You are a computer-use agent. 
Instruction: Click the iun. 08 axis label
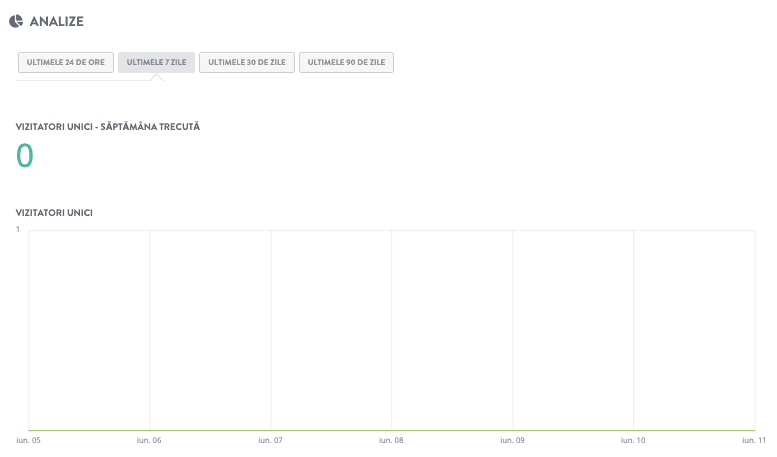391,440
